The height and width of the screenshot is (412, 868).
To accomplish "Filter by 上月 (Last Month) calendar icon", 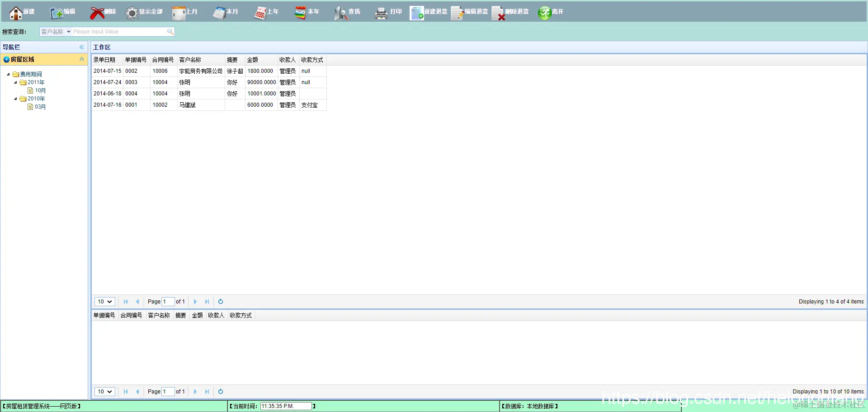I will pos(179,13).
